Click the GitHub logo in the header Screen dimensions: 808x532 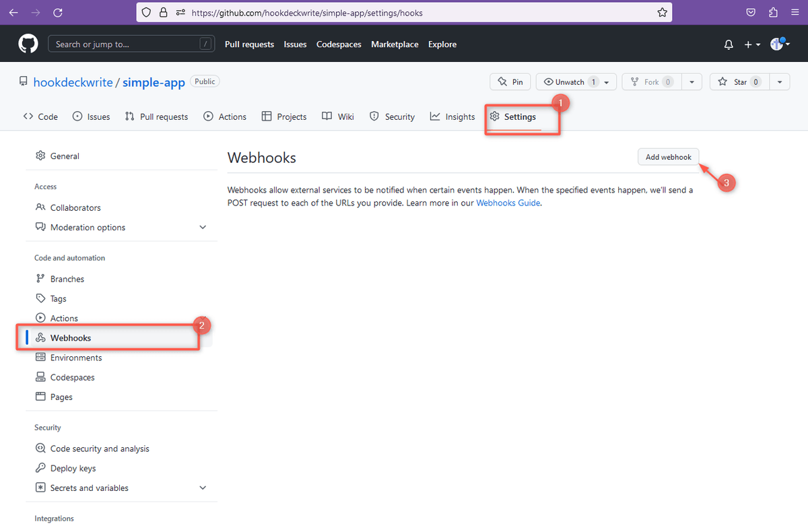point(28,43)
